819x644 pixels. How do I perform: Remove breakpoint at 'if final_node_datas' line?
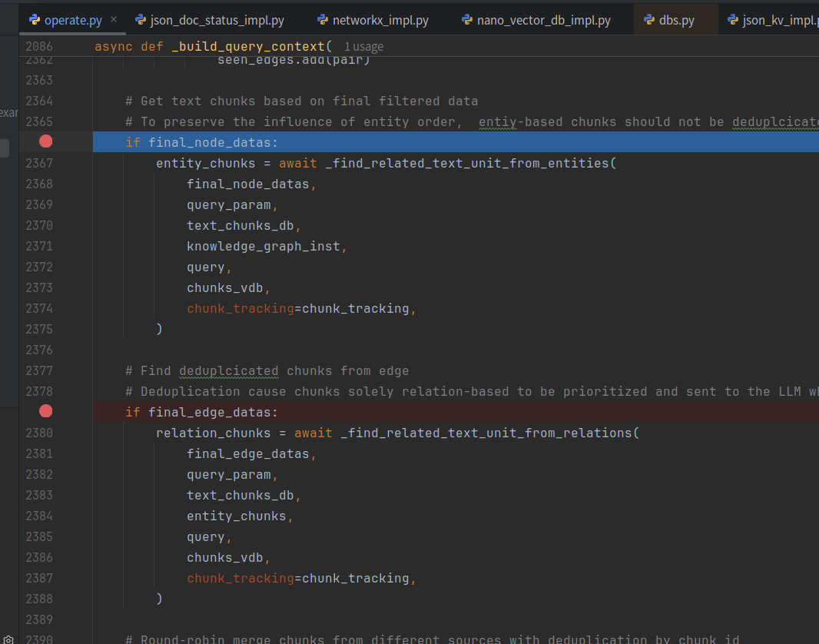pyautogui.click(x=45, y=141)
